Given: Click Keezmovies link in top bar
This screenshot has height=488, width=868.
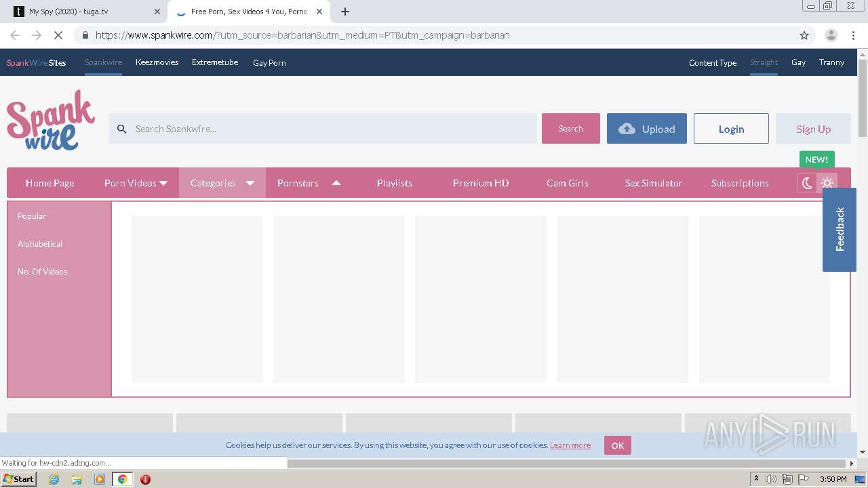Looking at the screenshot, I should [x=157, y=62].
